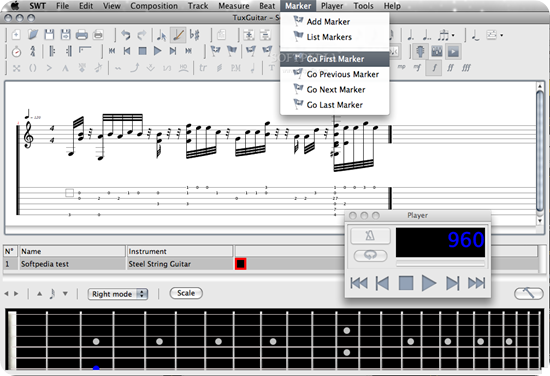Toggle score edition mode pencil
The width and height of the screenshot is (550, 376).
[178, 35]
